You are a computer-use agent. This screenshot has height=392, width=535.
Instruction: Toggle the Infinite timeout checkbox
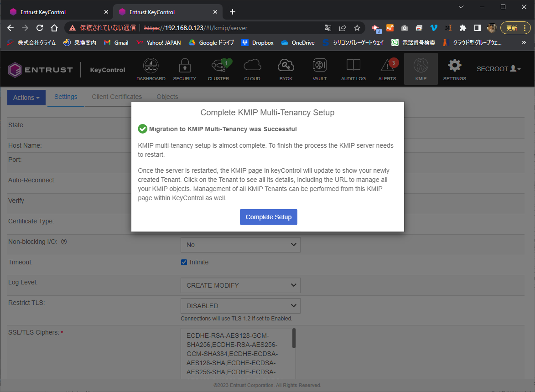184,262
